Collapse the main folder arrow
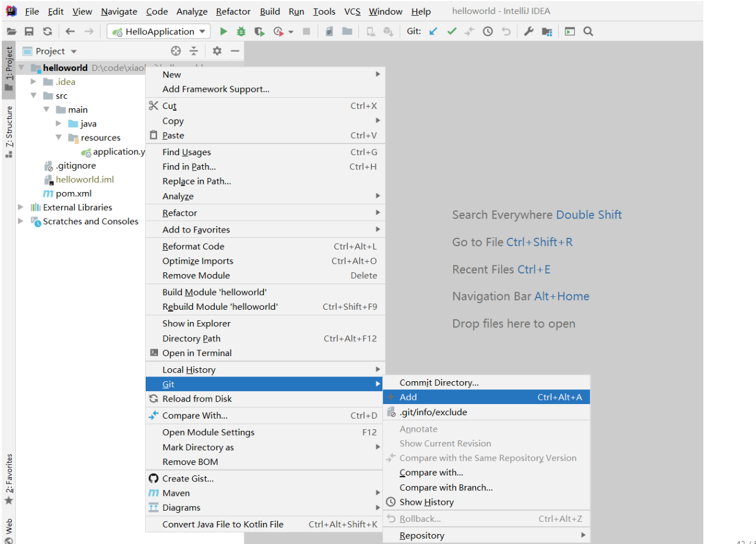Image resolution: width=756 pixels, height=544 pixels. click(x=46, y=110)
